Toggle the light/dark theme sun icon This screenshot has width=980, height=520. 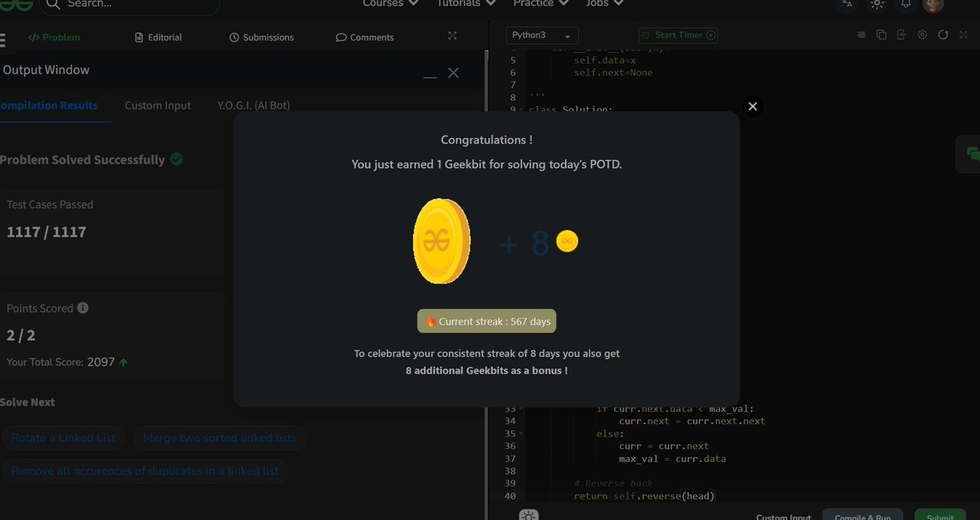pyautogui.click(x=877, y=4)
